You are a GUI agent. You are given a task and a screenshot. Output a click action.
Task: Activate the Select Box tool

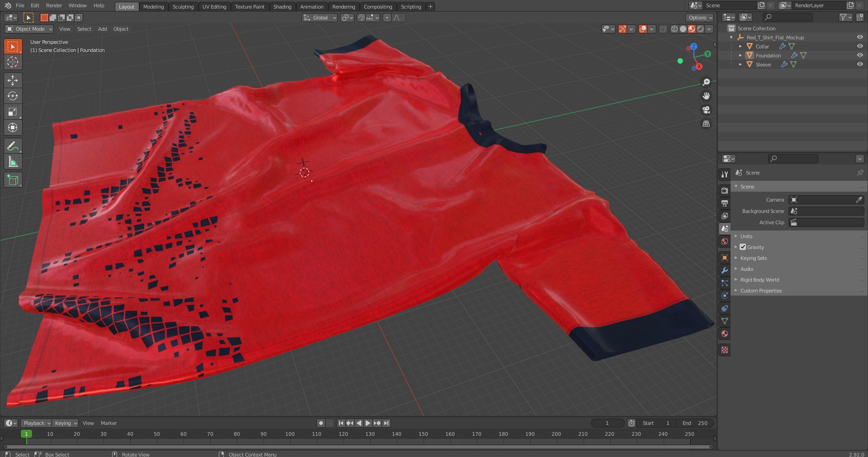click(13, 47)
